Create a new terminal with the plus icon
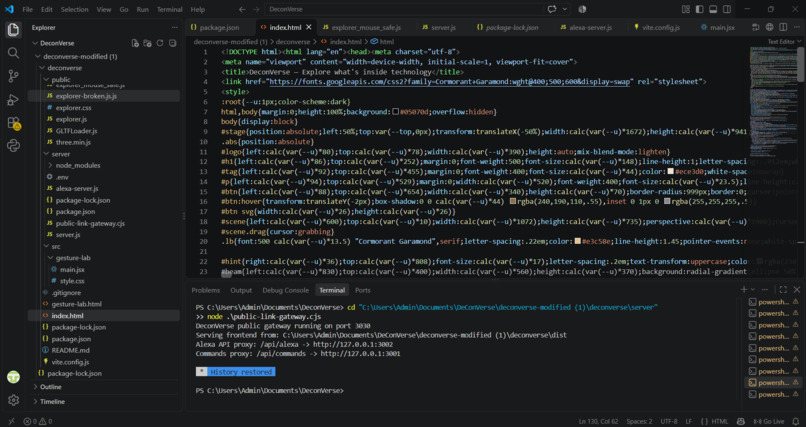Image resolution: width=806 pixels, height=427 pixels. pos(744,290)
